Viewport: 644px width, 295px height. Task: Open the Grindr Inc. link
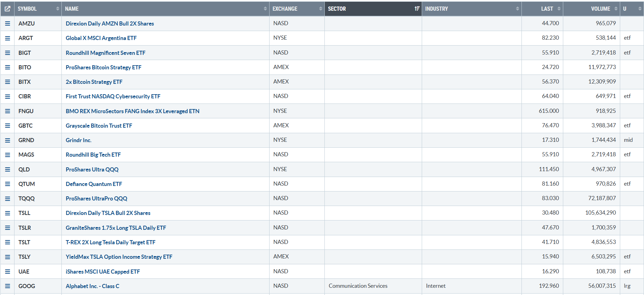[x=79, y=140]
